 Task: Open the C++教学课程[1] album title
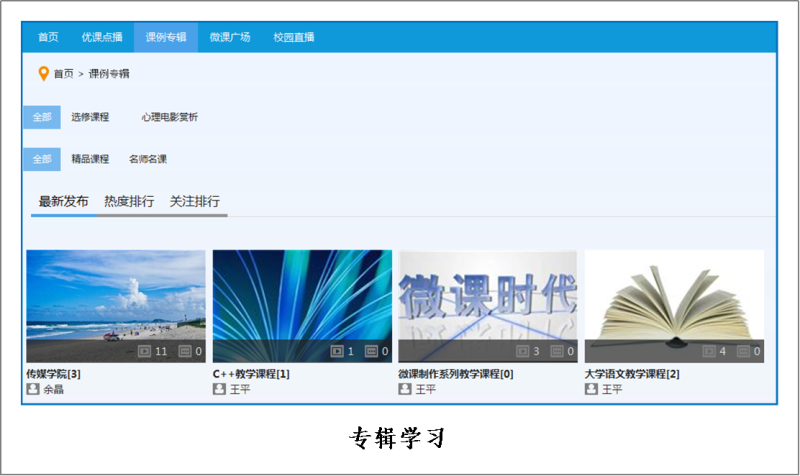pyautogui.click(x=251, y=374)
